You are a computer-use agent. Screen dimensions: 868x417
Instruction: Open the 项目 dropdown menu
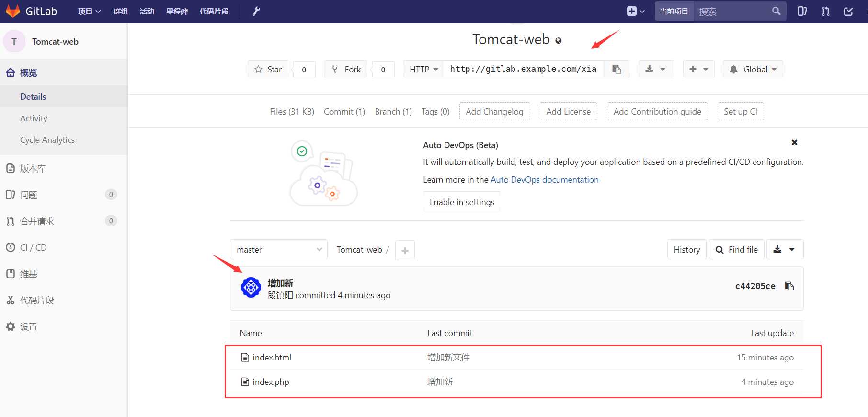click(90, 11)
